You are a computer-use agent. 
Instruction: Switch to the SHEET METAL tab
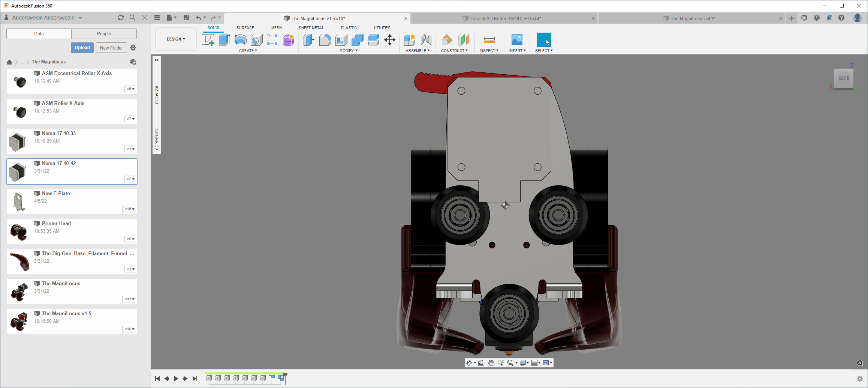click(x=311, y=28)
